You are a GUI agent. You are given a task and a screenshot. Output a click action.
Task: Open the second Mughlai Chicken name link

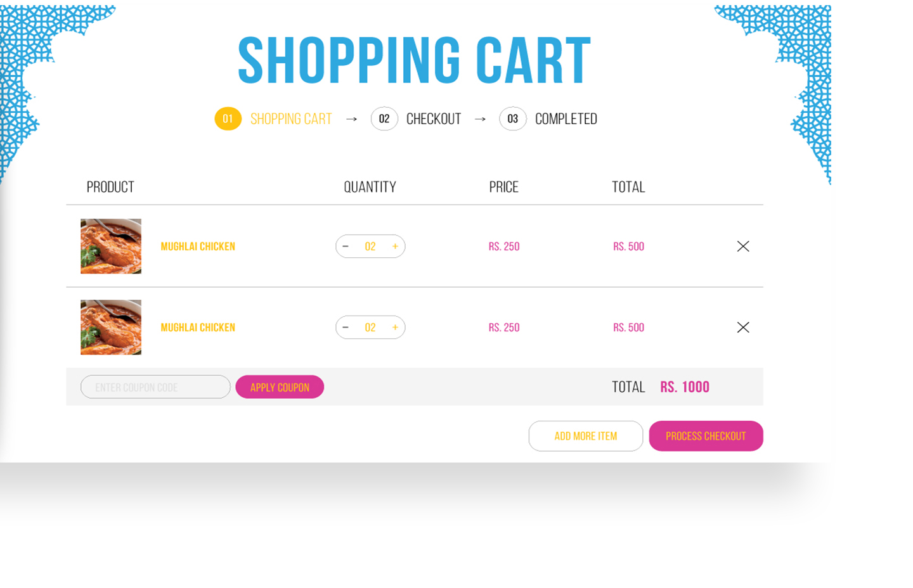[x=198, y=328]
